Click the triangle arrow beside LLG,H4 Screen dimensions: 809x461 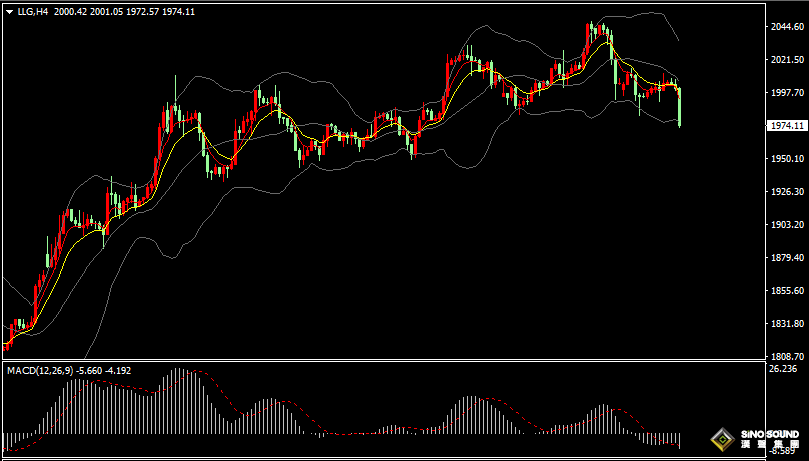(9, 12)
